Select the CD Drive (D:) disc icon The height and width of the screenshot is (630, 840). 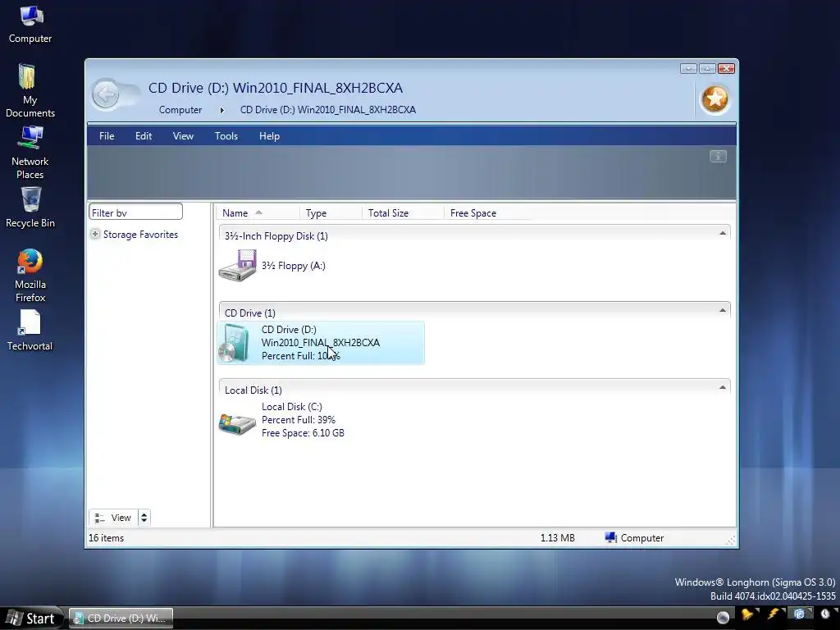click(x=235, y=344)
